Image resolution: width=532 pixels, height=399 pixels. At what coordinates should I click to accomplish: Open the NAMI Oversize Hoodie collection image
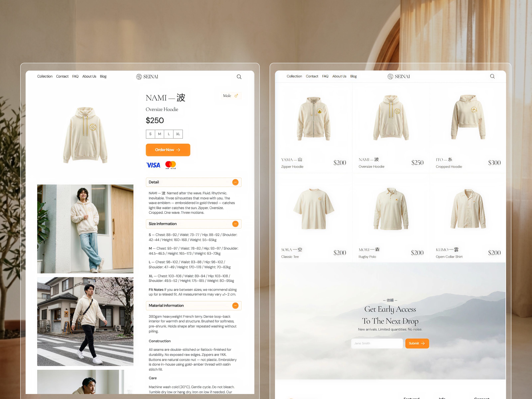coord(391,118)
